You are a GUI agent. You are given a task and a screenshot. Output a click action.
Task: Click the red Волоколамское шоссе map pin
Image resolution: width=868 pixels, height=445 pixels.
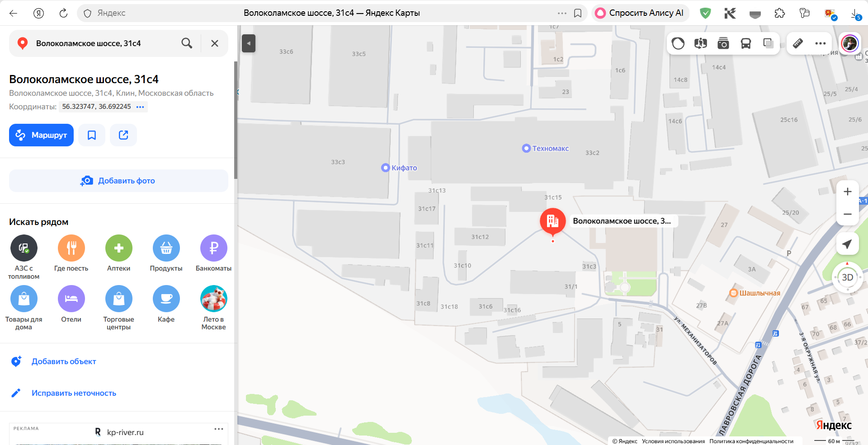click(552, 222)
